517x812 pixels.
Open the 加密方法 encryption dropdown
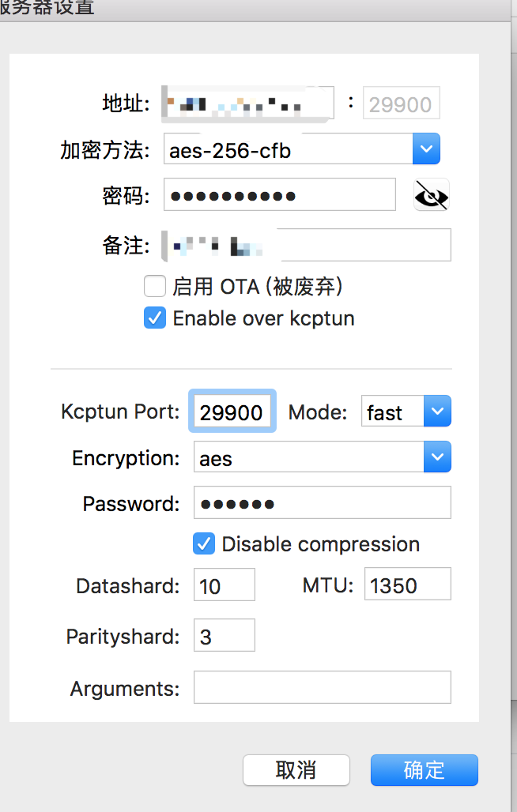pyautogui.click(x=425, y=148)
